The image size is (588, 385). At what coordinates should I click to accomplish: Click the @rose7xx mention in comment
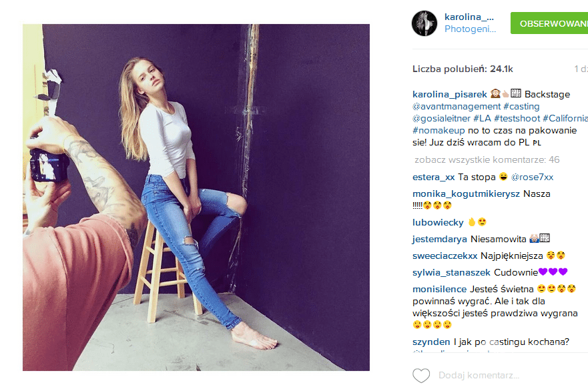[x=532, y=177]
